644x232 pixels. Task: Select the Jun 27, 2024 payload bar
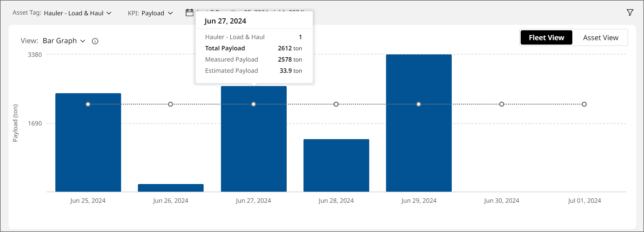click(253, 146)
